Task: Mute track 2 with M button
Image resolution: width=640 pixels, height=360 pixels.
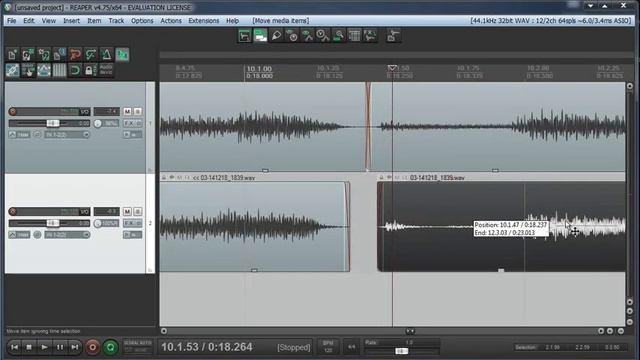Action: click(127, 211)
